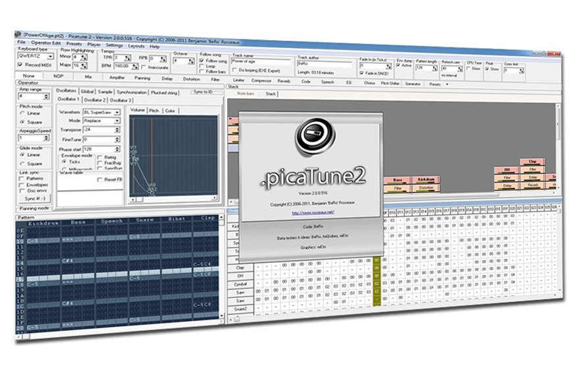Enable Do looping (EXE Export) checkbox
This screenshot has height=385, width=588.
pyautogui.click(x=235, y=70)
